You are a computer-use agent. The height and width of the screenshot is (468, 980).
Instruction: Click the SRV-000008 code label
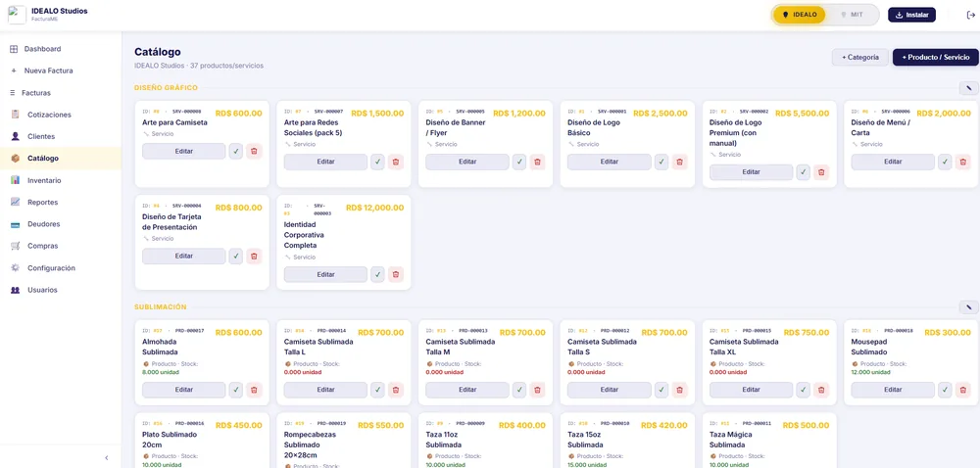[x=187, y=112]
